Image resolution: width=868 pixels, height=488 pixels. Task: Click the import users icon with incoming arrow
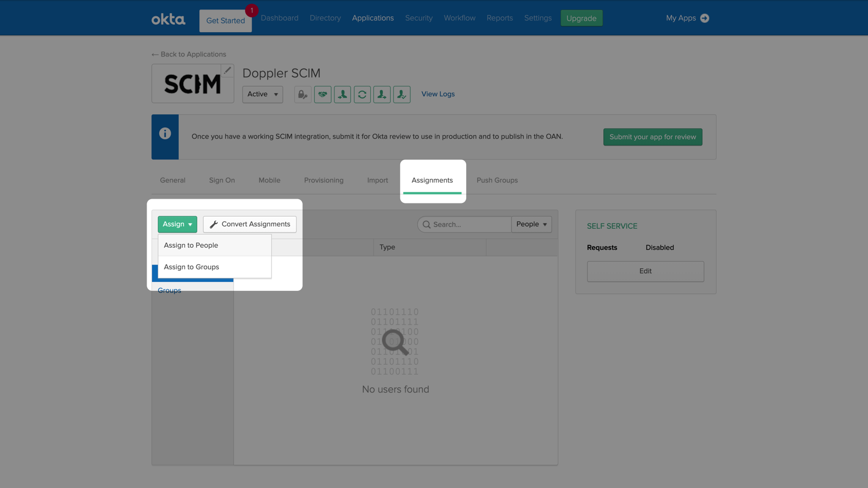point(342,94)
